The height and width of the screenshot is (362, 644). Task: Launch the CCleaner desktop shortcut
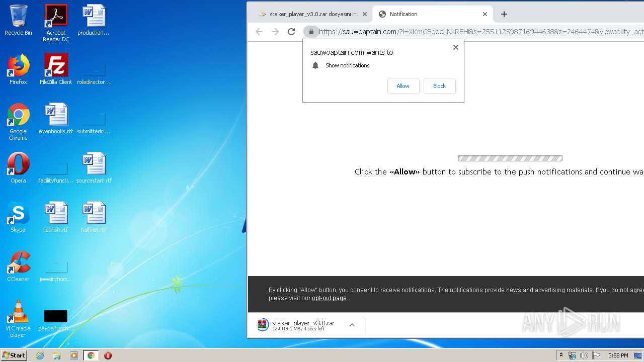tap(18, 266)
